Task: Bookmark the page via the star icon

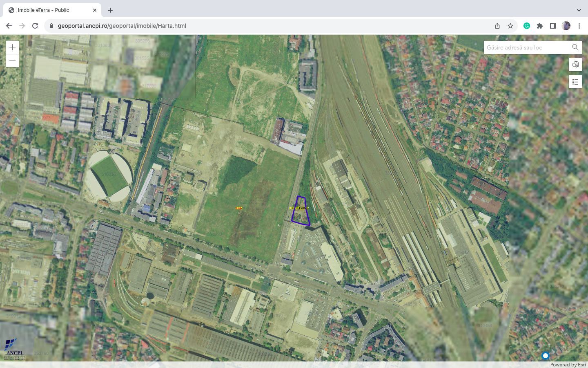Action: pyautogui.click(x=510, y=25)
